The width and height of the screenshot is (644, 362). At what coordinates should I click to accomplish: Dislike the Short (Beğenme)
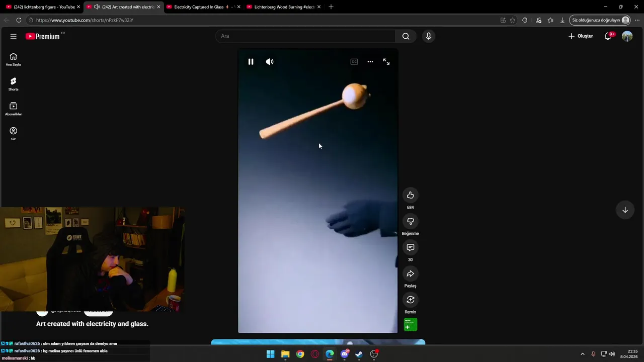click(x=410, y=221)
